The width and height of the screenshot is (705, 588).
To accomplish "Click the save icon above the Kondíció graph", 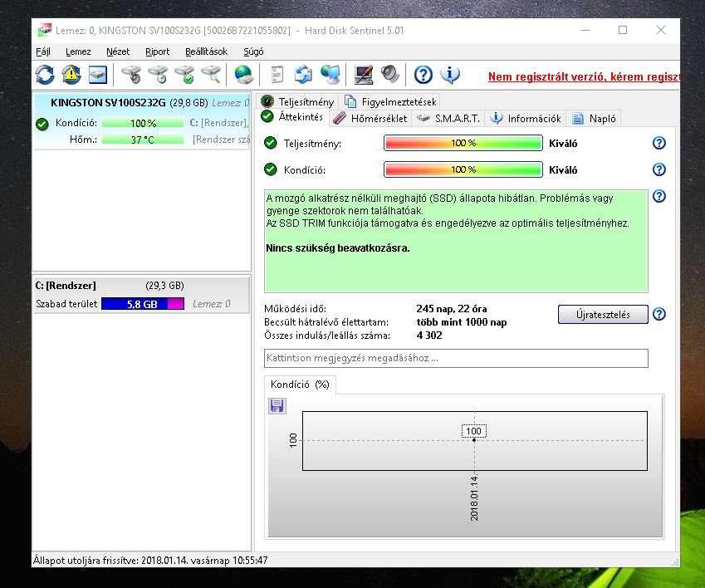I will tap(277, 405).
